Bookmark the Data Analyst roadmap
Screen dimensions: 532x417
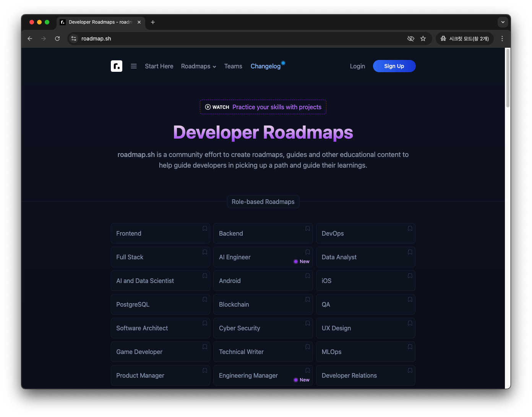click(x=410, y=252)
